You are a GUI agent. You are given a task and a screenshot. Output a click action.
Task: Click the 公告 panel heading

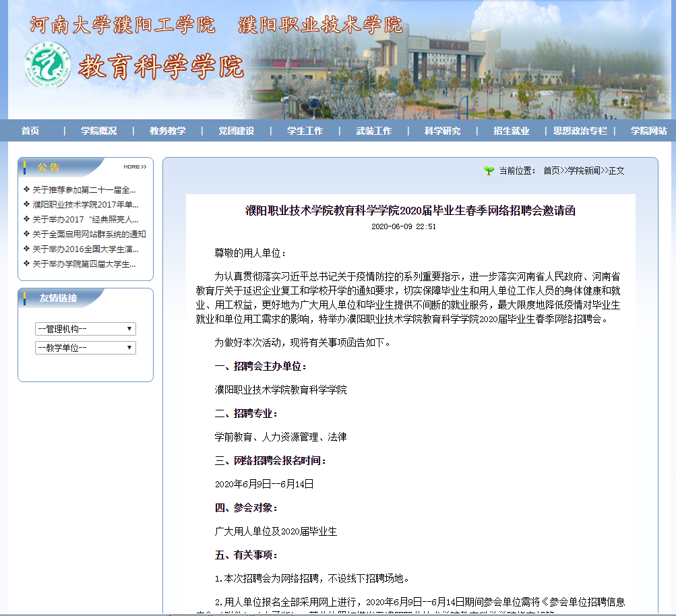coord(49,167)
